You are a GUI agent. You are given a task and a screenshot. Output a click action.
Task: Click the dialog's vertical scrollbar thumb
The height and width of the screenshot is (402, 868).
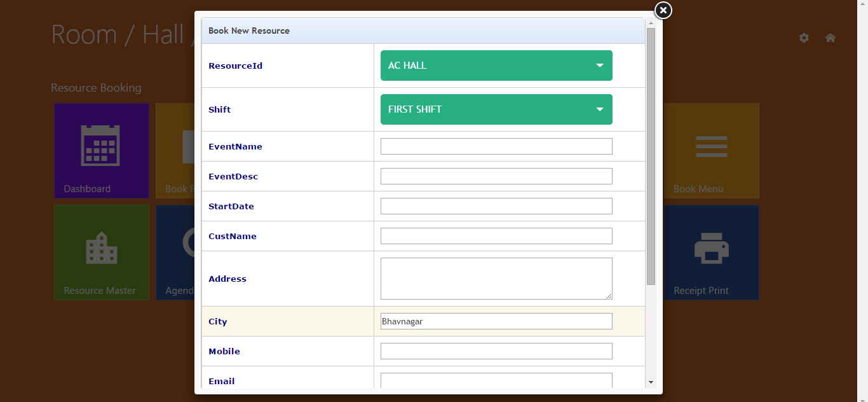click(651, 156)
